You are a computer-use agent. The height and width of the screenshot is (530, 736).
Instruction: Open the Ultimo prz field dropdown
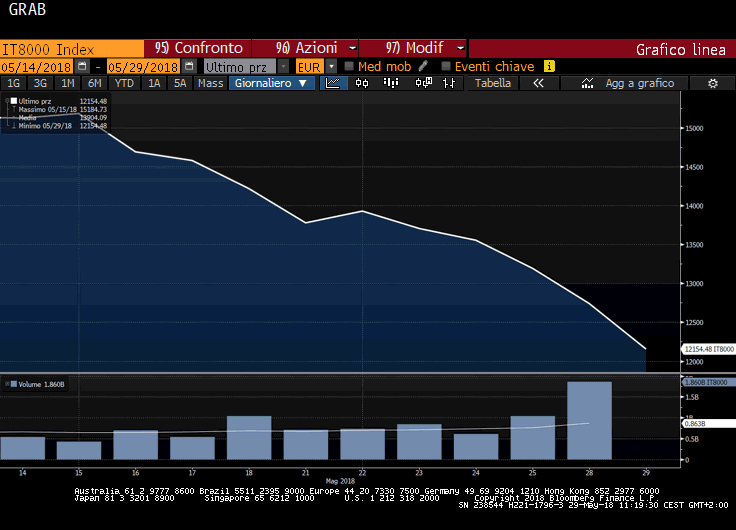click(x=286, y=67)
